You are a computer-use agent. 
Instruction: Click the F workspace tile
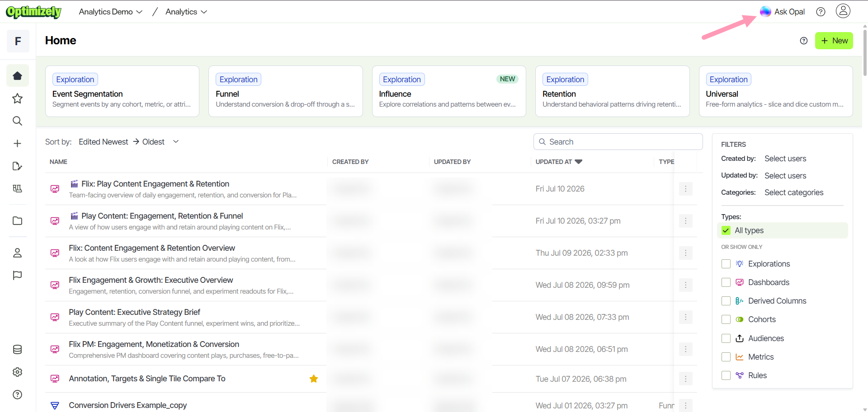point(18,41)
